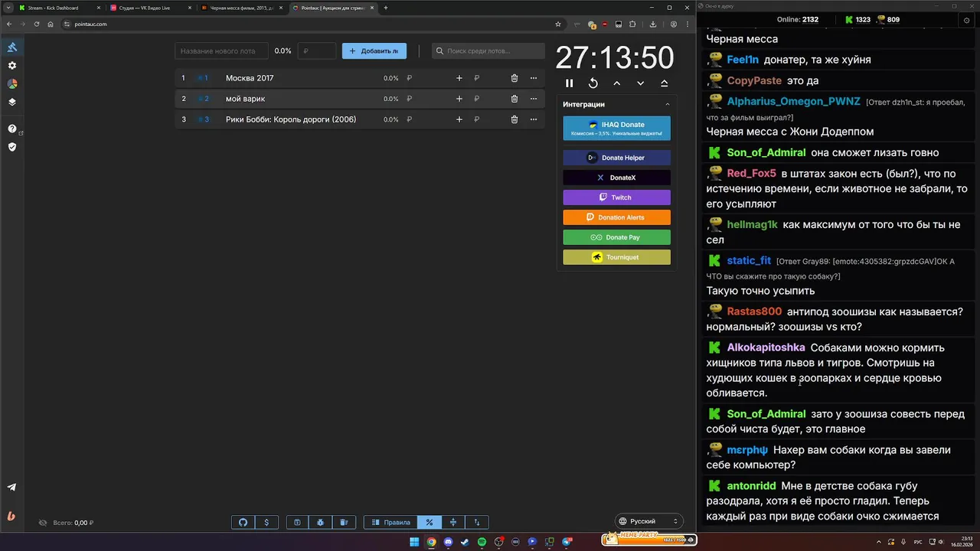Open more options for Рики Бобби lot

534,119
